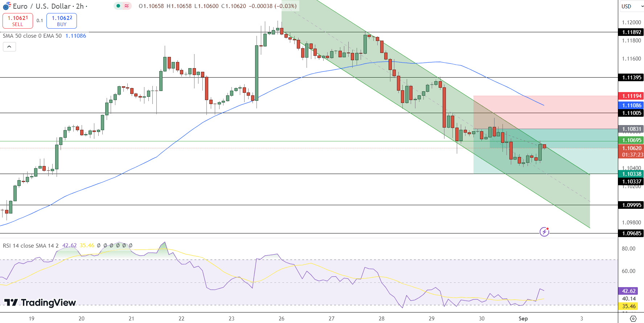
Task: Click the green market status dot
Action: 118,6
